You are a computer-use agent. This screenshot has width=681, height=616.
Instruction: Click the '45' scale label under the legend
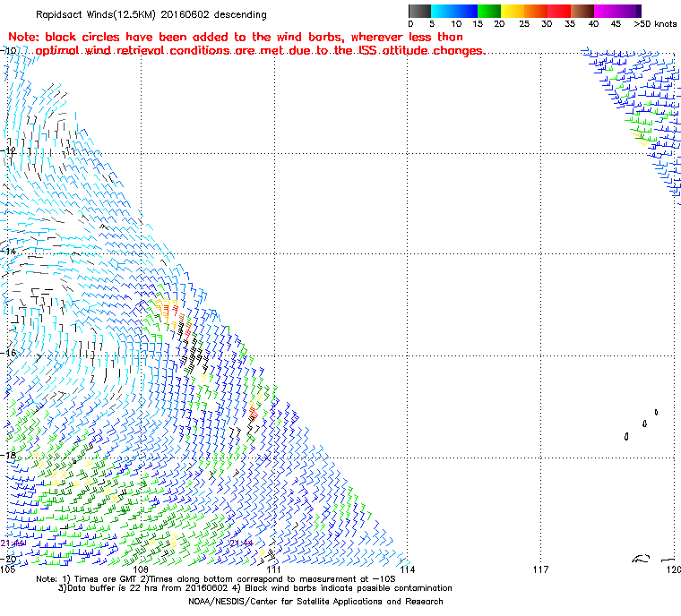pos(616,24)
